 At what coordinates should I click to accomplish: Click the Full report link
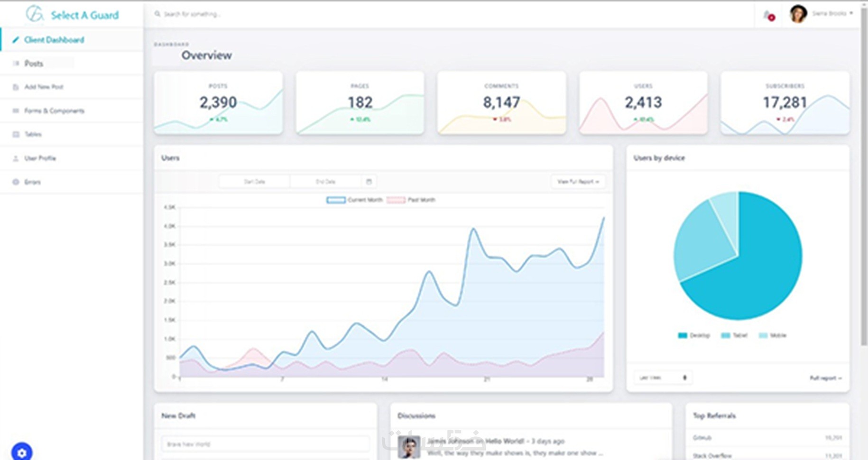click(x=825, y=378)
